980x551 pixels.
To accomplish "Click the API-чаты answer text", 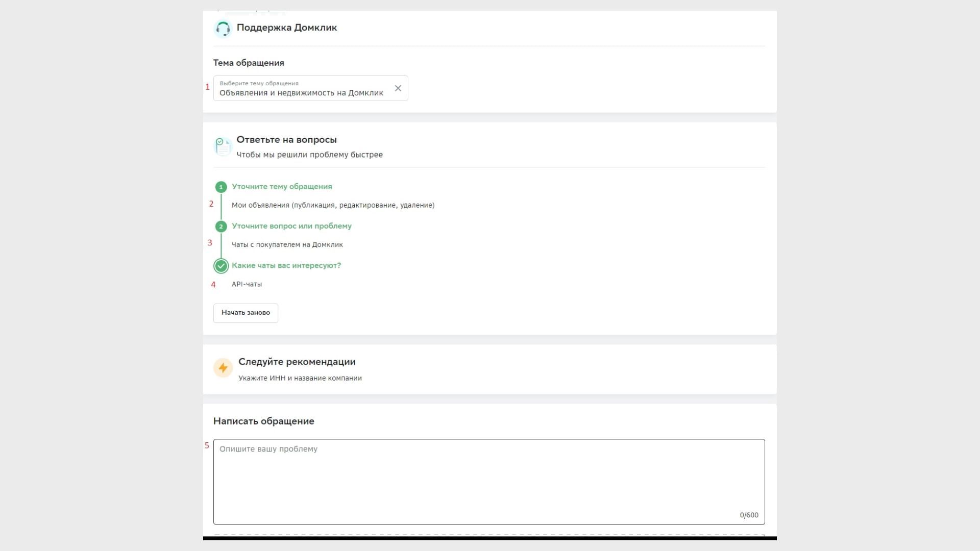I will 247,284.
